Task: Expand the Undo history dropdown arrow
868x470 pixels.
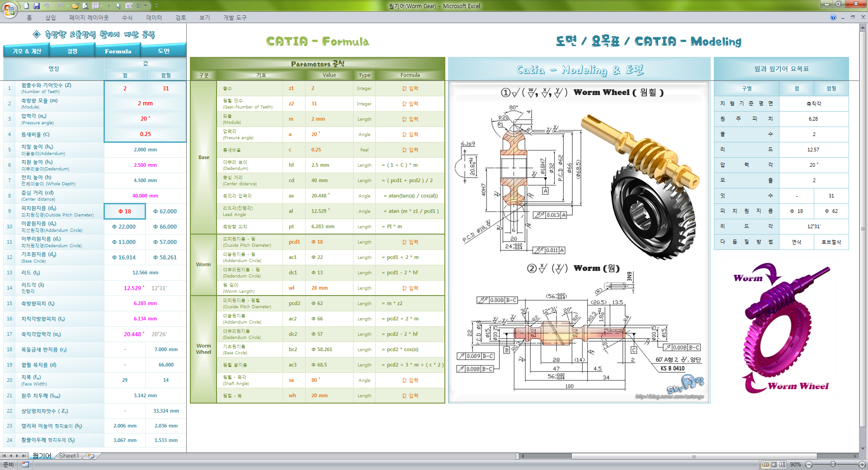Action: pos(53,6)
